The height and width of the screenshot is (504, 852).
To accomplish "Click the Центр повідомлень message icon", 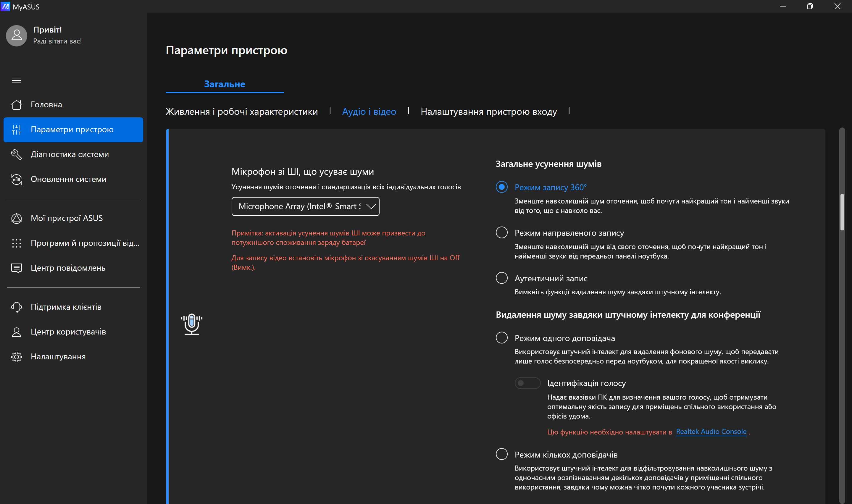I will click(16, 268).
